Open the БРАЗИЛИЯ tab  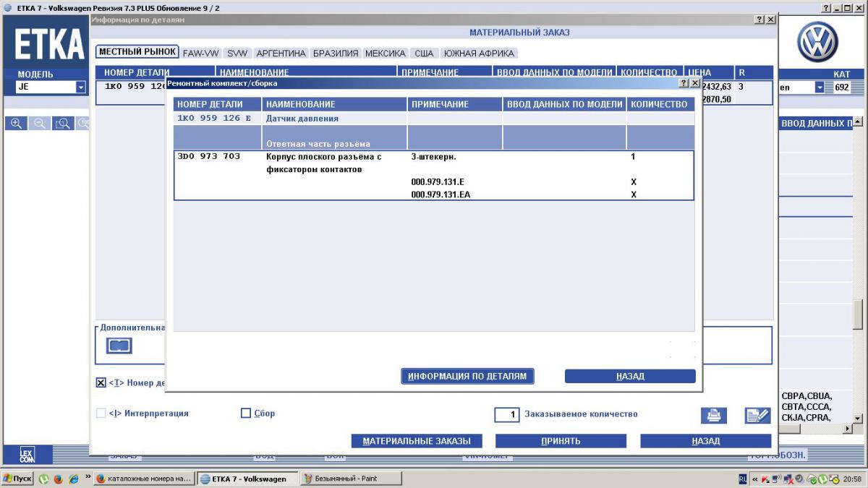click(336, 53)
